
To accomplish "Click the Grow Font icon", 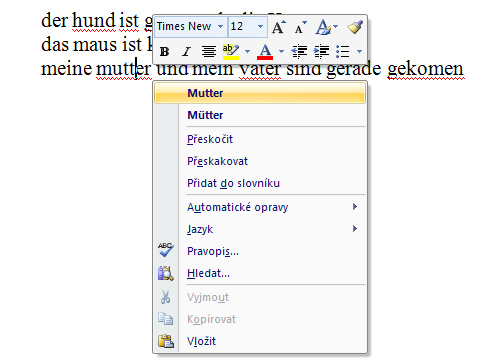I will tap(279, 27).
